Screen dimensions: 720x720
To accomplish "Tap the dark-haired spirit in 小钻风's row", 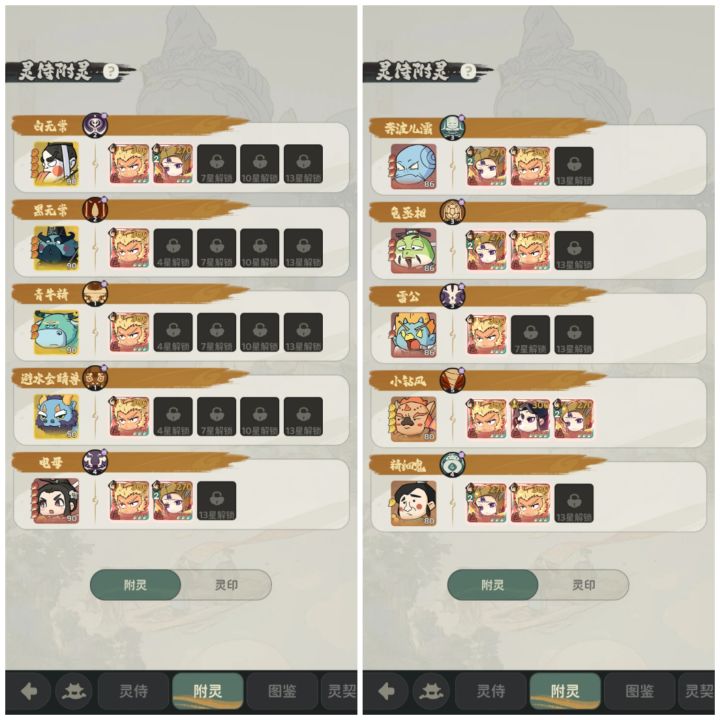I will click(530, 418).
